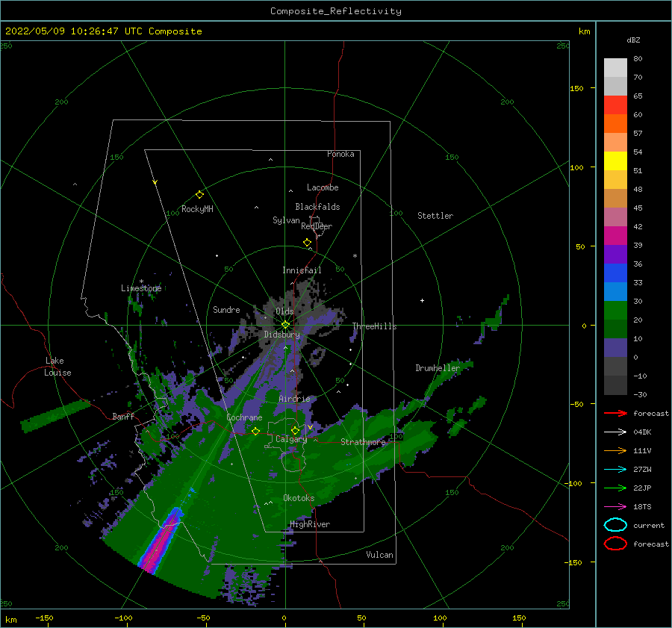
Task: Select the orange 111V arrow legend icon
Action: [x=615, y=450]
